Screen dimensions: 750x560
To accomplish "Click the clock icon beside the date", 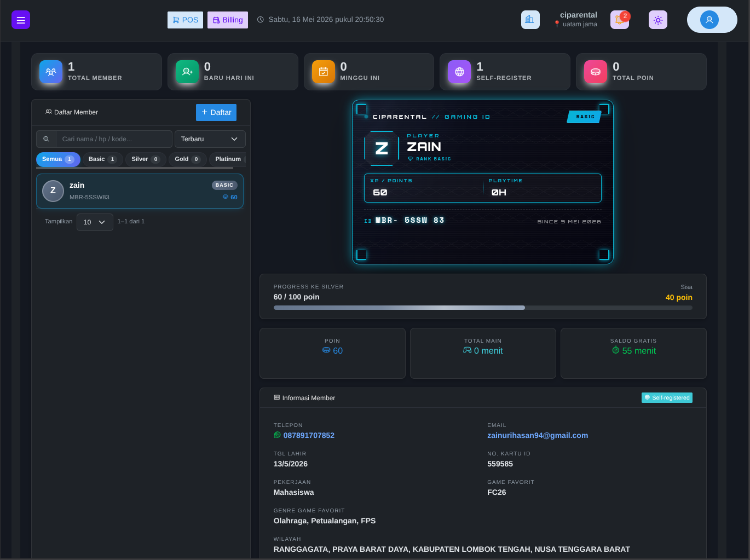I will pos(261,20).
